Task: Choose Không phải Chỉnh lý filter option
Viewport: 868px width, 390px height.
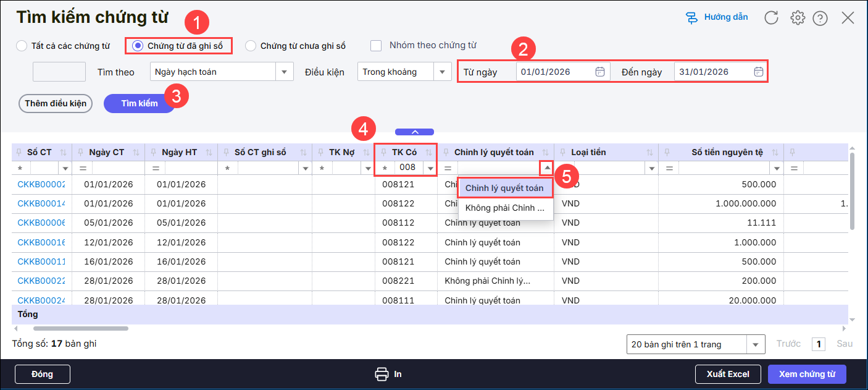Action: coord(504,208)
